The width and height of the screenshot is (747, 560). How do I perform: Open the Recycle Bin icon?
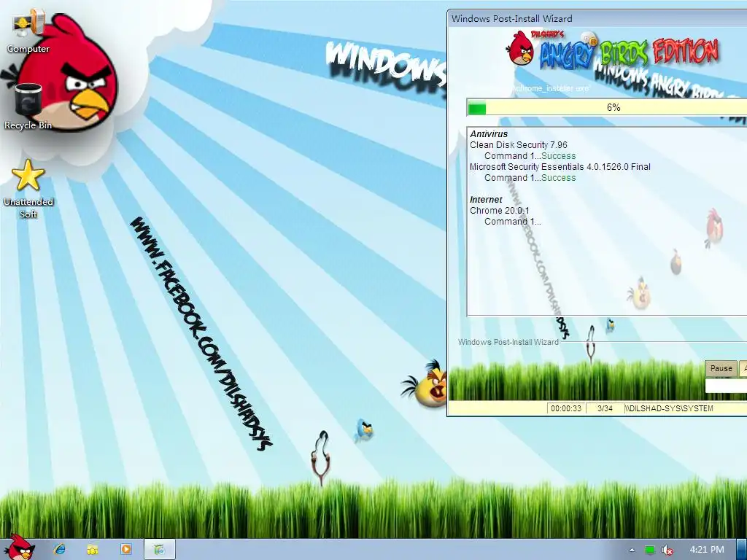[x=28, y=106]
